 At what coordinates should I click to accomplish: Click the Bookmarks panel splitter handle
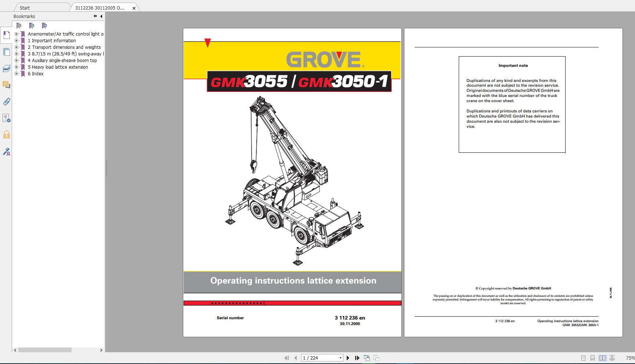coord(107,169)
